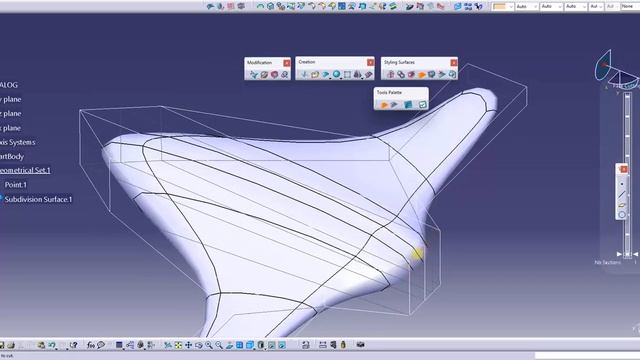Click the checkbox icon in Tools Palette
This screenshot has width=640, height=360.
click(x=422, y=105)
